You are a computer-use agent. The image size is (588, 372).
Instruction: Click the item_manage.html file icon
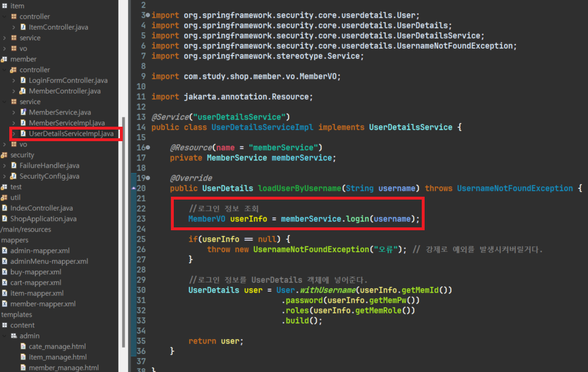23,357
